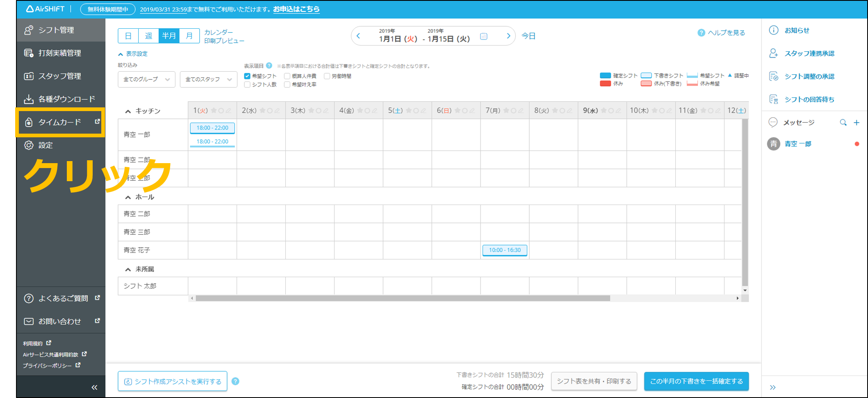
Task: Collapse the left sidebar with double chevron
Action: pyautogui.click(x=94, y=387)
